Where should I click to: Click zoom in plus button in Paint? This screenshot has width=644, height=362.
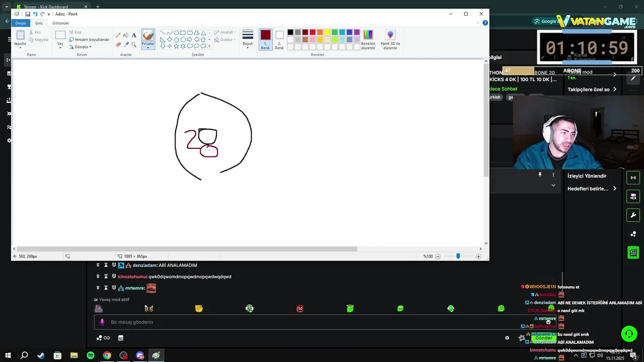tap(478, 256)
